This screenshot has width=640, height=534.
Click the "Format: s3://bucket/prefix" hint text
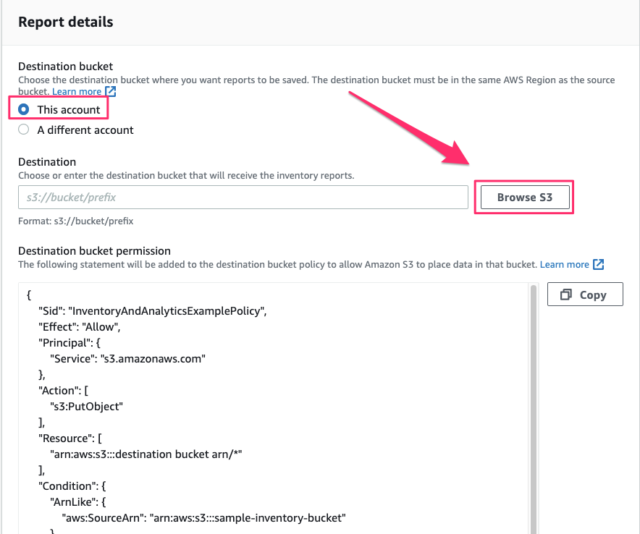click(75, 221)
